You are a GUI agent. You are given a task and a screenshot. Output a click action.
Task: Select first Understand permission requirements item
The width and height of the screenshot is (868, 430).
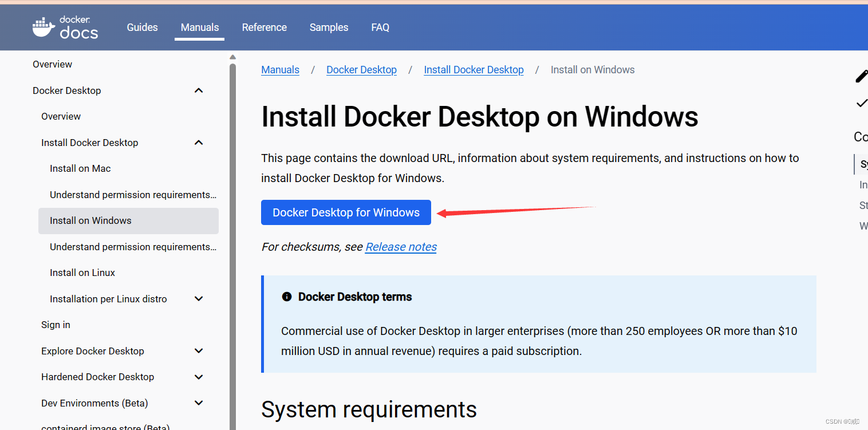[x=133, y=195]
